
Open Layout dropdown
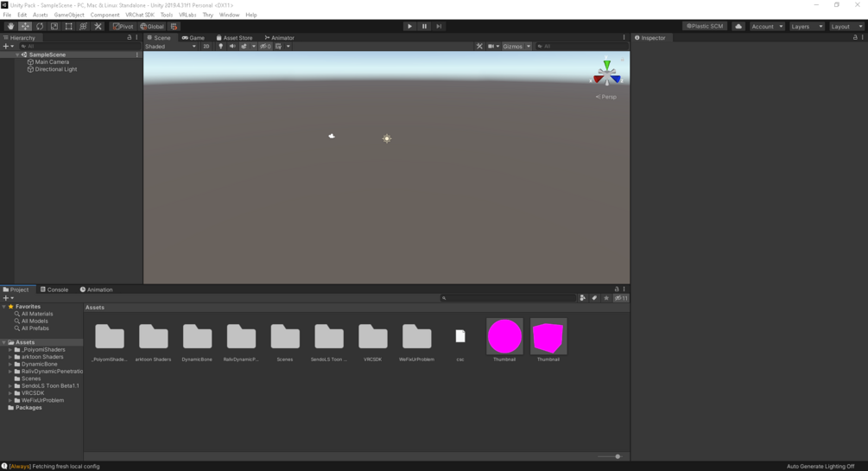tap(846, 26)
